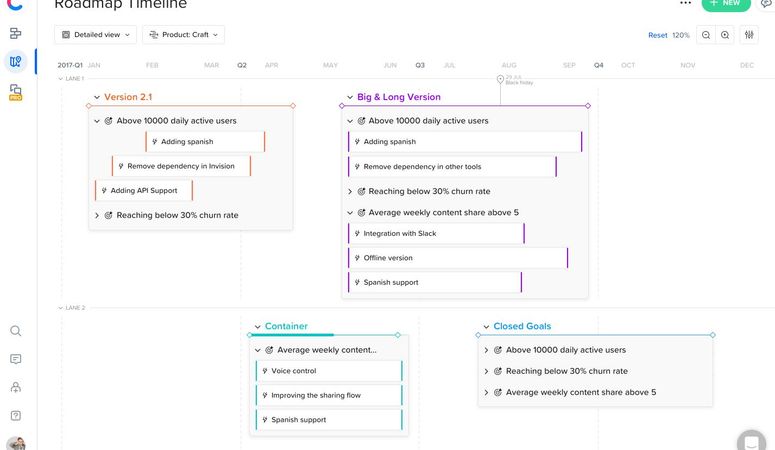Open the help question mark icon in sidebar
This screenshot has height=450, width=775.
tap(16, 415)
